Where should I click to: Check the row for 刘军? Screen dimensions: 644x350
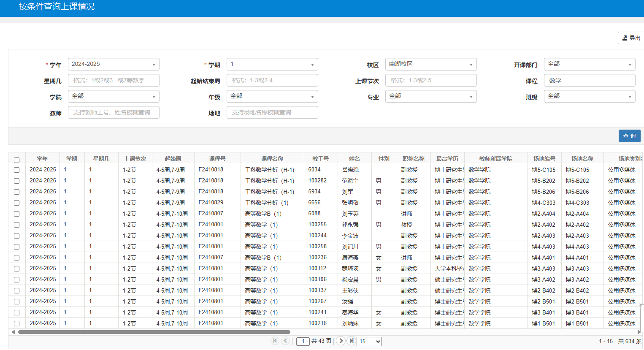point(16,192)
